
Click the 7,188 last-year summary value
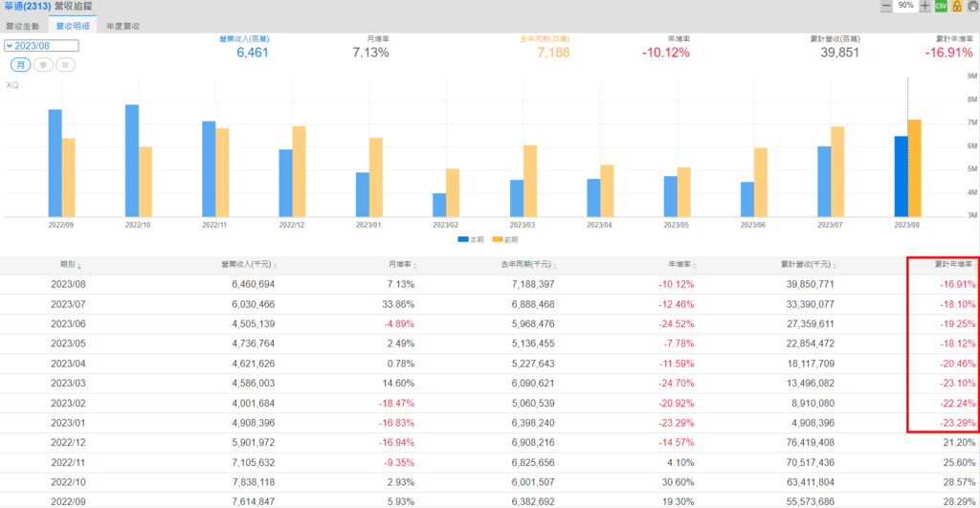click(x=554, y=53)
